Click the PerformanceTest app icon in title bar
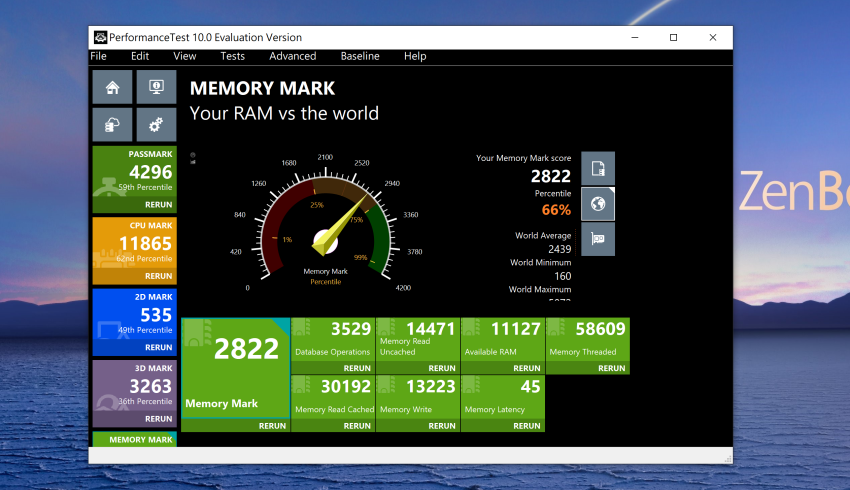 tap(100, 37)
